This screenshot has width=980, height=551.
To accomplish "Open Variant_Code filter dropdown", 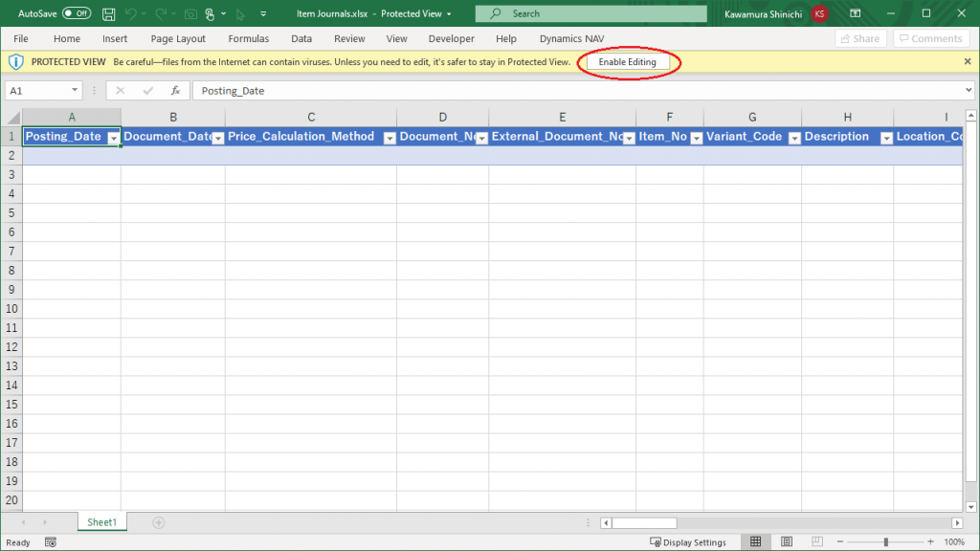I will point(794,138).
